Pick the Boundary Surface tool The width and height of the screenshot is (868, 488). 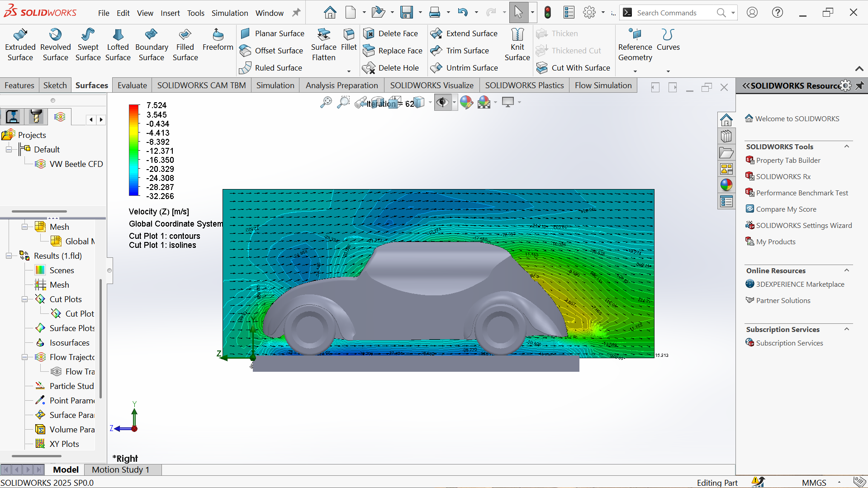click(152, 45)
